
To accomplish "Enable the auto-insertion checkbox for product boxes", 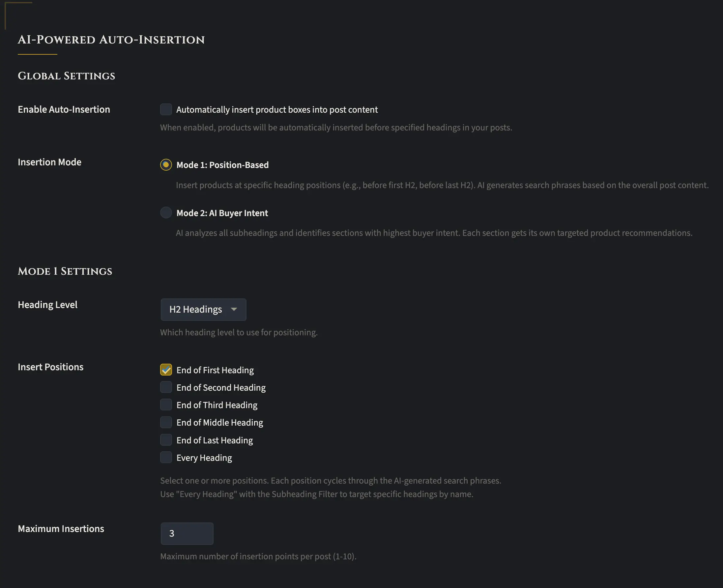I will [x=166, y=109].
